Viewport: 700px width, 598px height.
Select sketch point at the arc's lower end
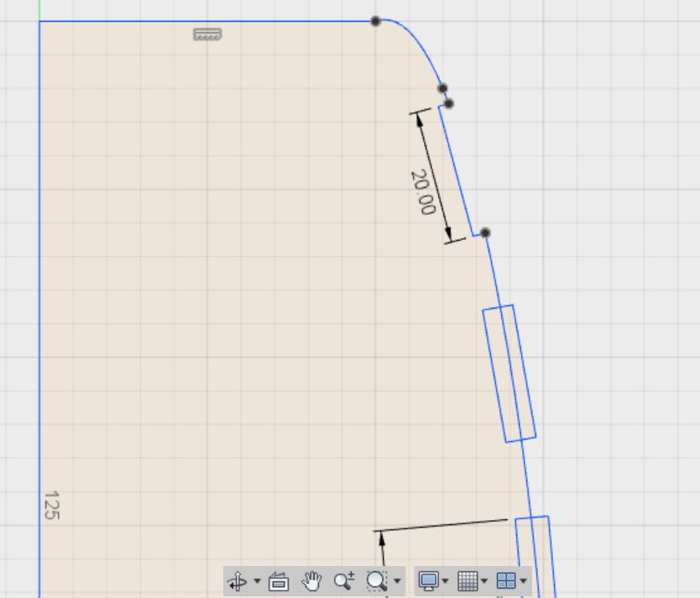click(x=442, y=88)
